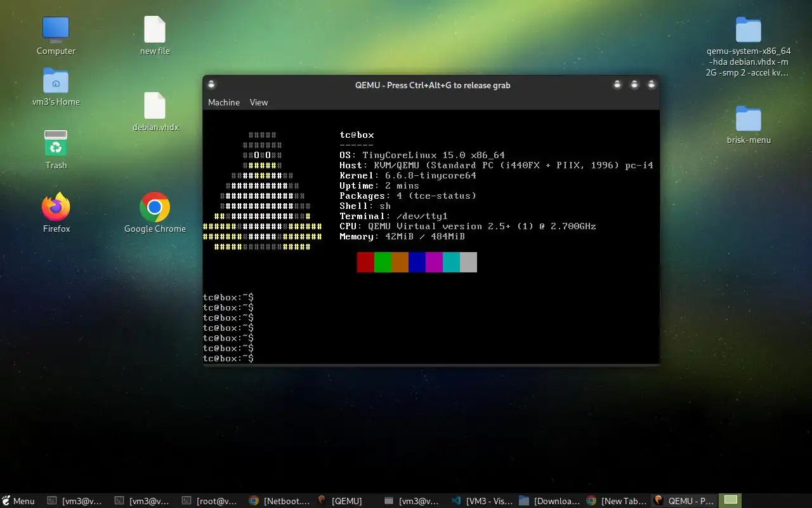812x508 pixels.
Task: Switch to the [Netboot... Chrome taskbar entry
Action: [x=279, y=501]
